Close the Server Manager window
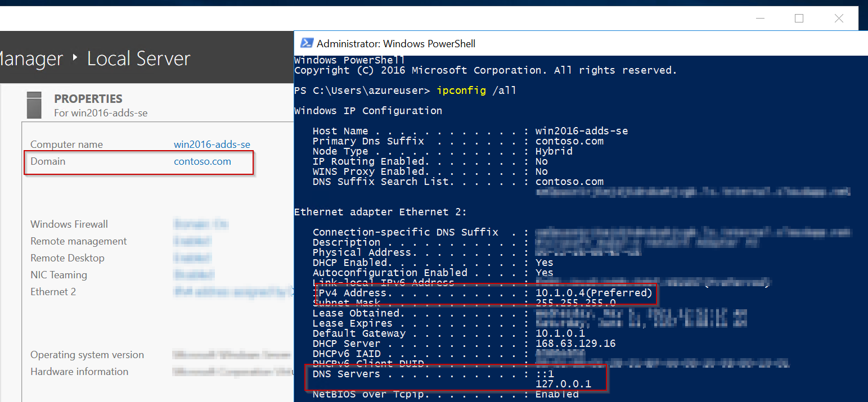868x402 pixels. [839, 19]
